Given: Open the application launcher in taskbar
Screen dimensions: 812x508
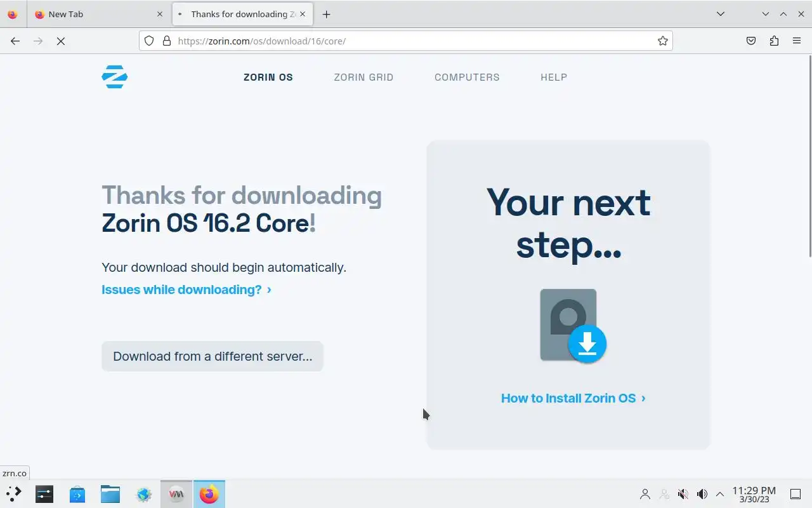Looking at the screenshot, I should (x=13, y=493).
